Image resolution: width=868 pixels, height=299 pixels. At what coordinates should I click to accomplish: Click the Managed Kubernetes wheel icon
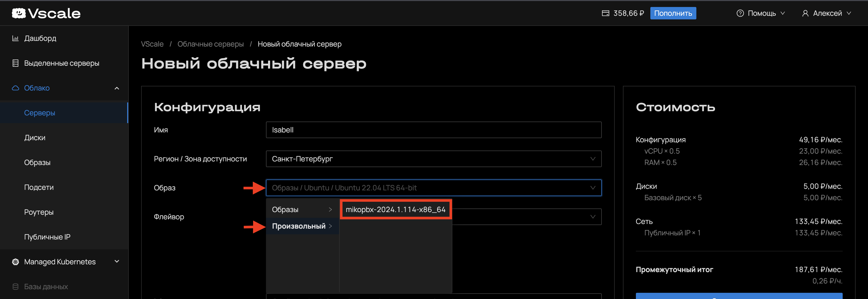(15, 262)
